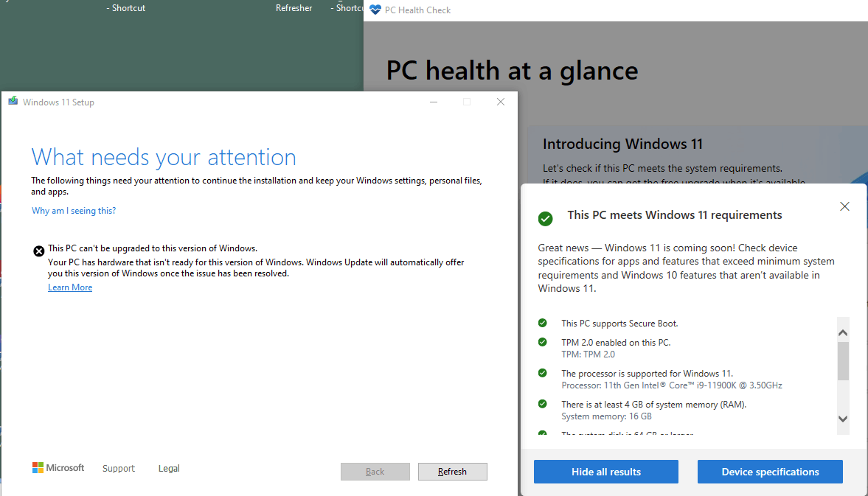
Task: Click the 'What needs your attention' heading
Action: pyautogui.click(x=163, y=157)
